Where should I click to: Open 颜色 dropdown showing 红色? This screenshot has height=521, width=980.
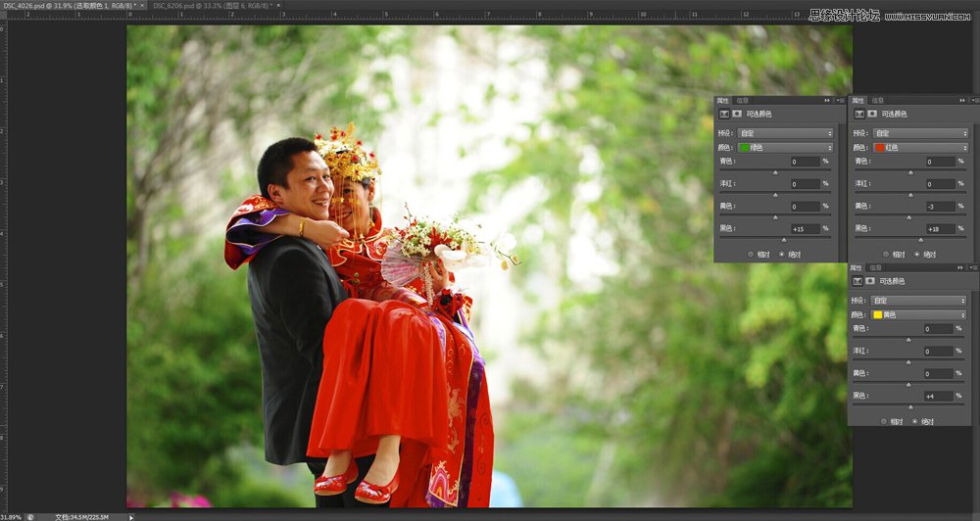(x=920, y=148)
